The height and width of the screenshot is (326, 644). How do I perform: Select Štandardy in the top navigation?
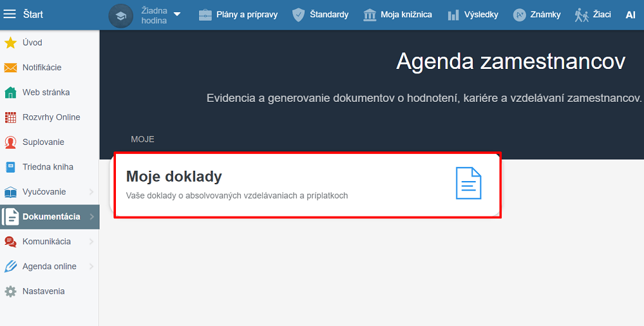[x=320, y=14]
